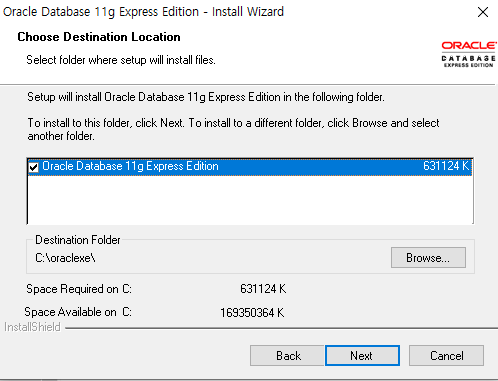Close the Install Wizard window
Screen dimensions: 498x381
coord(483,12)
